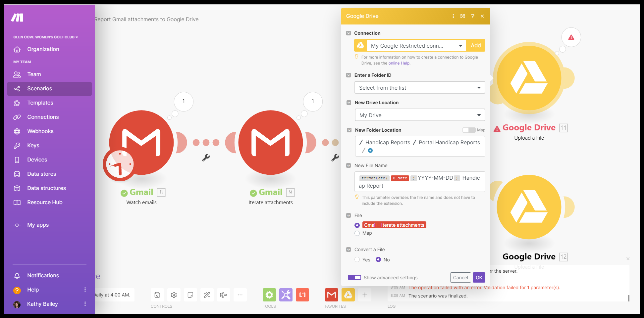
Task: Open help for the Google Drive dialog
Action: pos(472,16)
